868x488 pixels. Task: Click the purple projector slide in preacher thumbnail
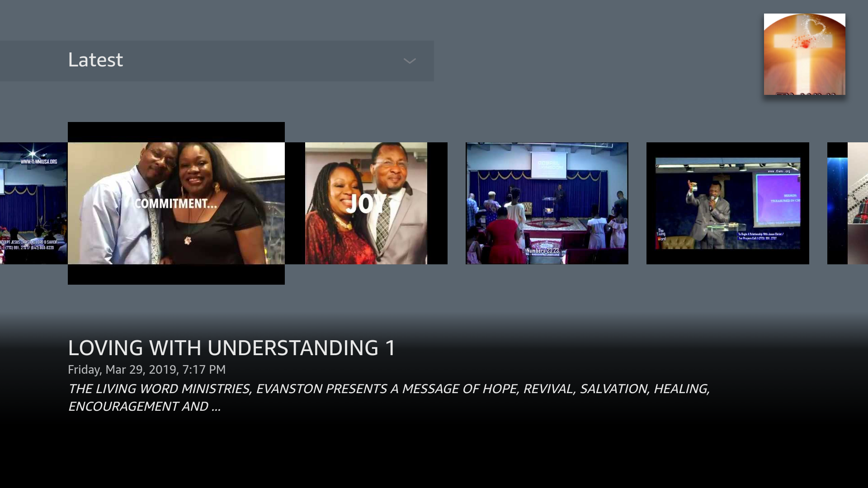pyautogui.click(x=778, y=199)
